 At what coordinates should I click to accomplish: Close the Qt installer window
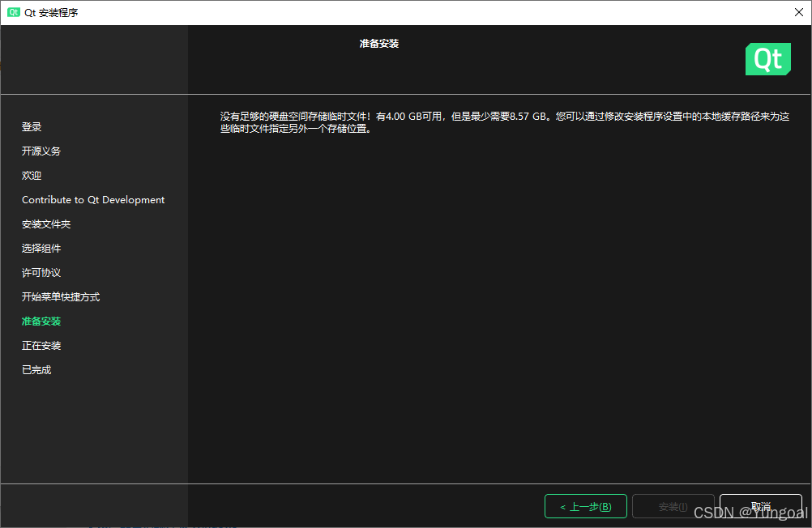point(798,12)
